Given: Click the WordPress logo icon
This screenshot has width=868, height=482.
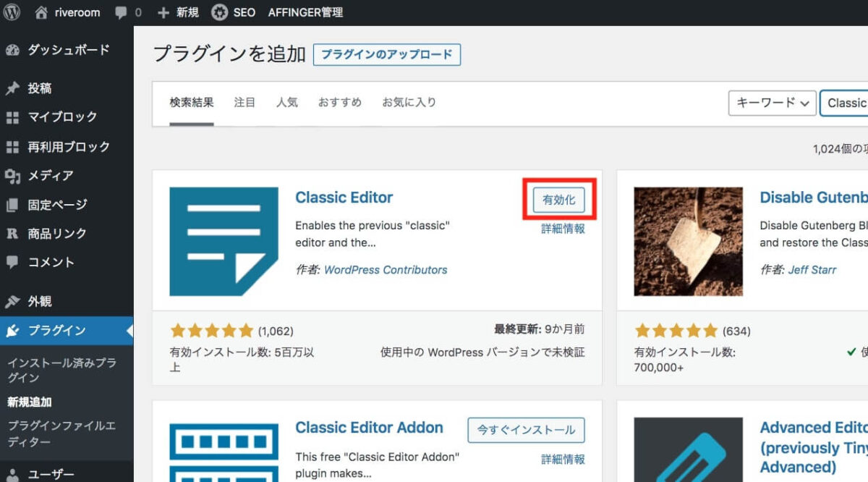Looking at the screenshot, I should coord(12,12).
